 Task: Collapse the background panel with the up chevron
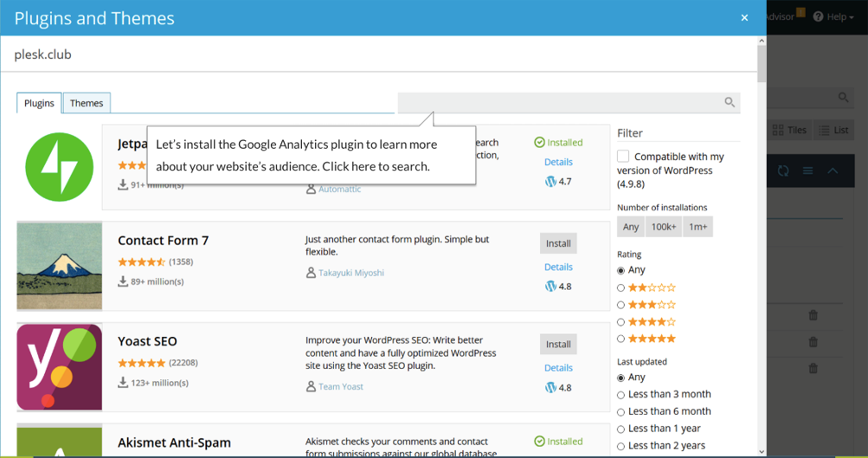[x=833, y=171]
